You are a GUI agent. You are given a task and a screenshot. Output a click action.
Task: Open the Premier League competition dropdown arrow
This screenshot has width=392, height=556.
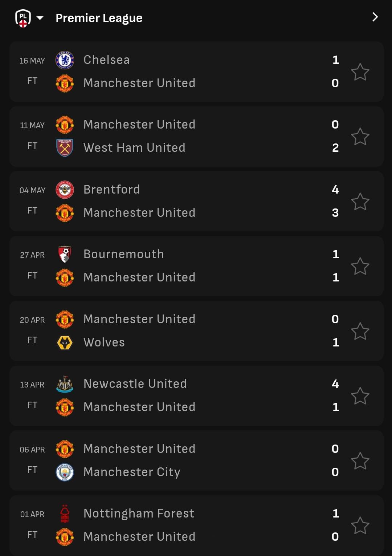pyautogui.click(x=40, y=18)
